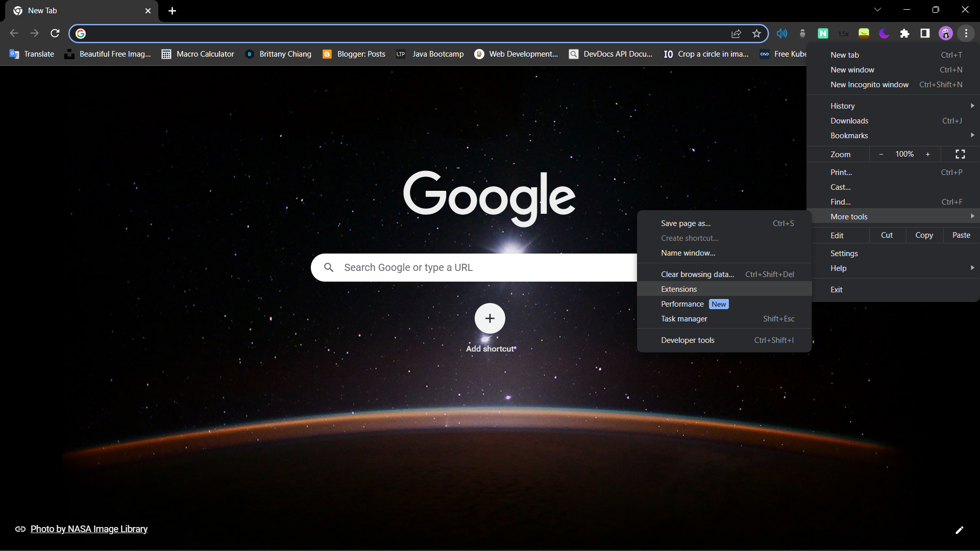Open the Extensions puzzle piece icon
This screenshot has height=551, width=980.
[x=904, y=34]
